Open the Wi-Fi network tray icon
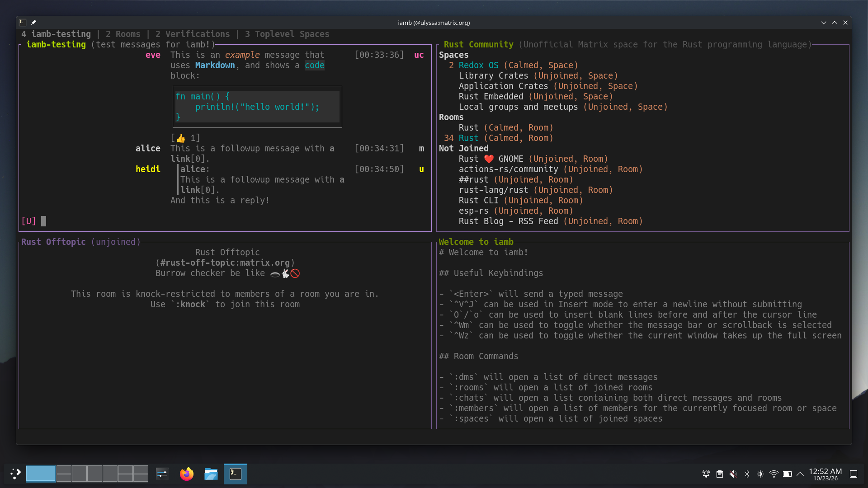Image resolution: width=868 pixels, height=488 pixels. pyautogui.click(x=774, y=474)
